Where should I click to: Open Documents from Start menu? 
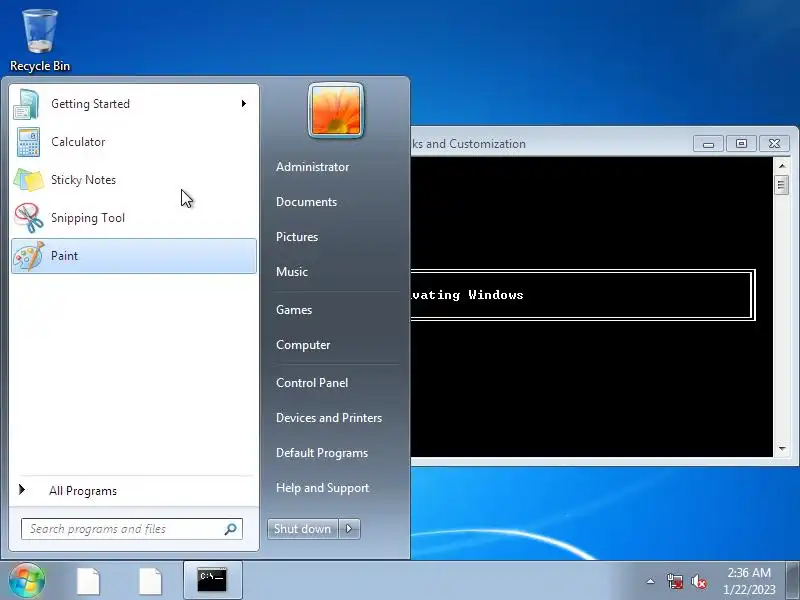click(x=307, y=202)
